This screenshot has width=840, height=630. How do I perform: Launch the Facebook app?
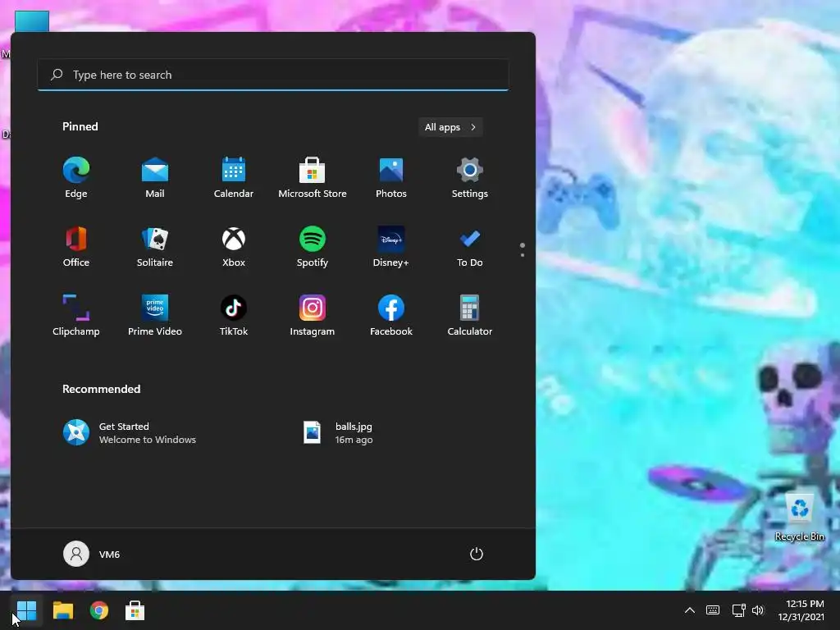click(x=391, y=316)
